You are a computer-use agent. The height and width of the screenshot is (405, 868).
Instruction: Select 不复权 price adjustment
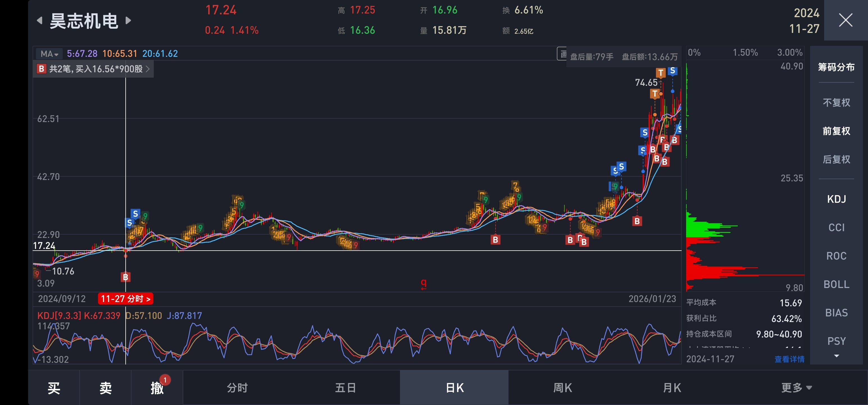(836, 102)
